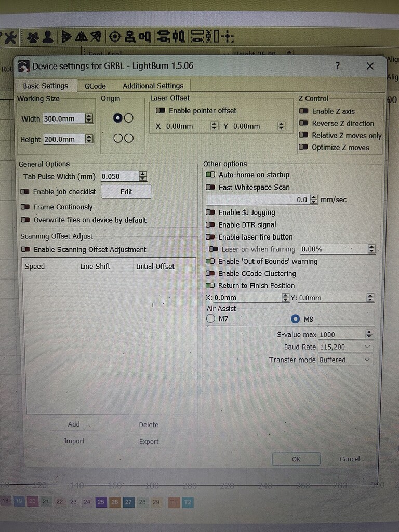Click the align icon right of the target

(x=130, y=37)
